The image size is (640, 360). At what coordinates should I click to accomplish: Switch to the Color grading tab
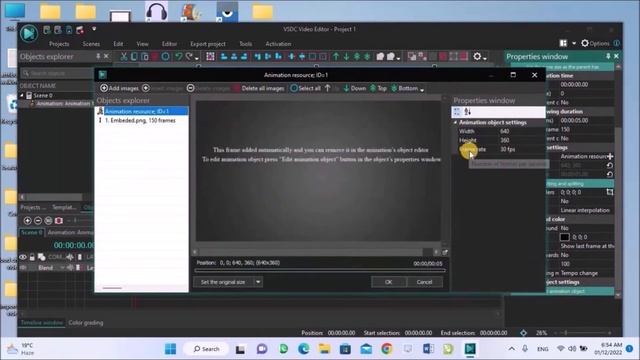coord(86,322)
